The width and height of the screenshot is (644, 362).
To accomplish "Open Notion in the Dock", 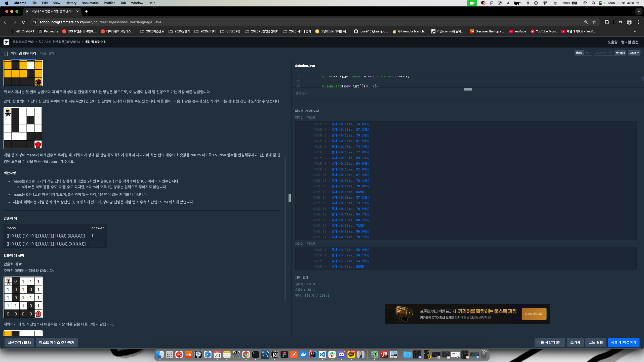I will 275,354.
